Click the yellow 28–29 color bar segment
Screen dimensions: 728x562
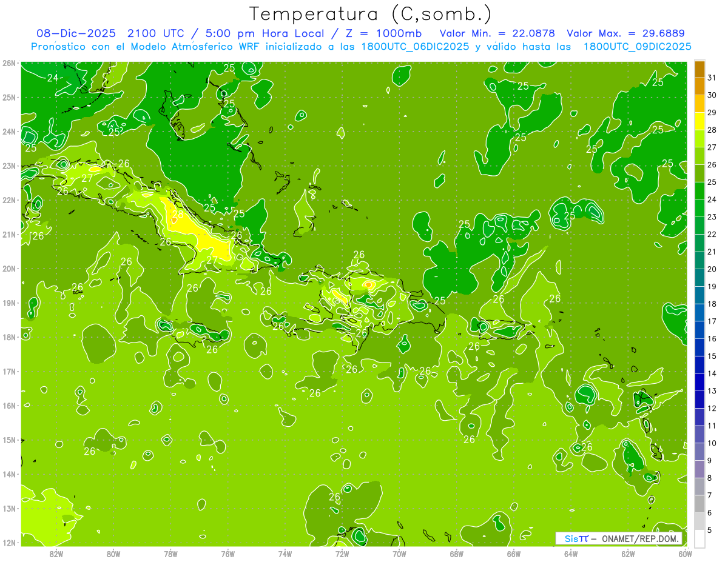point(699,121)
